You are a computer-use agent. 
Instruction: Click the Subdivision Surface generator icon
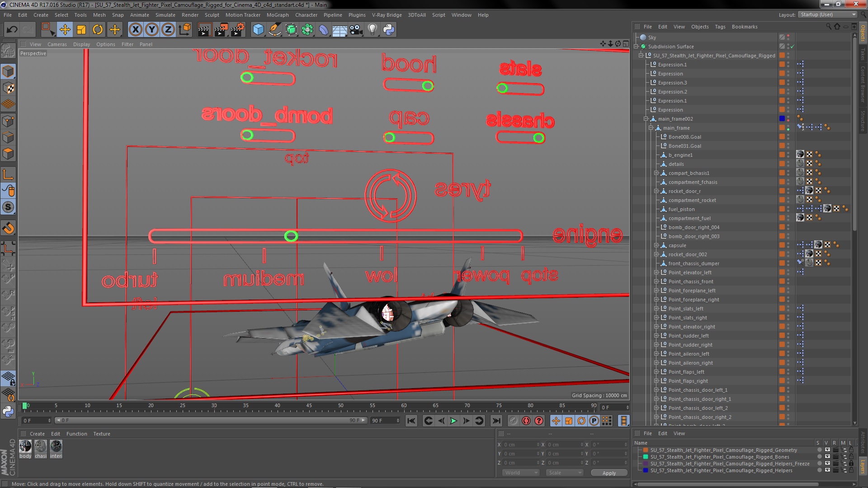pos(291,30)
